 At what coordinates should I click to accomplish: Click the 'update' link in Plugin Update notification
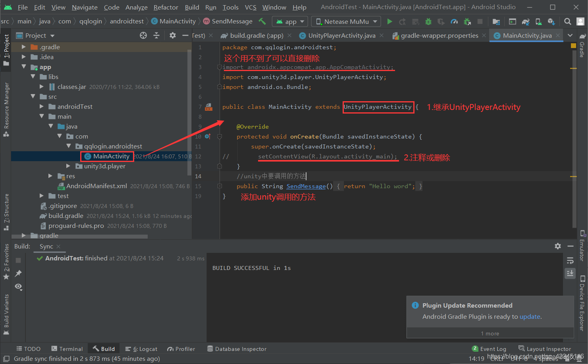530,316
